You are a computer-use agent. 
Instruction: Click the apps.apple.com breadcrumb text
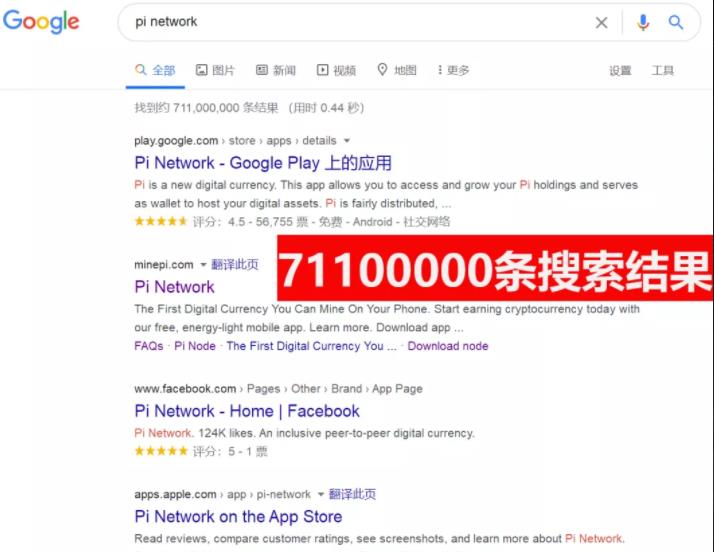[222, 495]
